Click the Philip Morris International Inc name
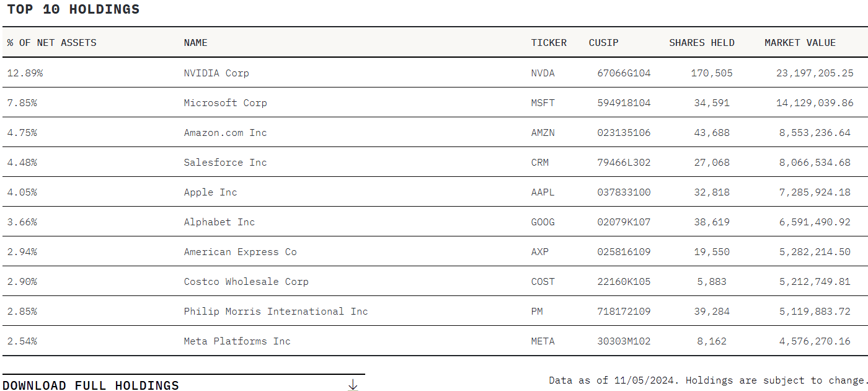The image size is (868, 391). 276,312
